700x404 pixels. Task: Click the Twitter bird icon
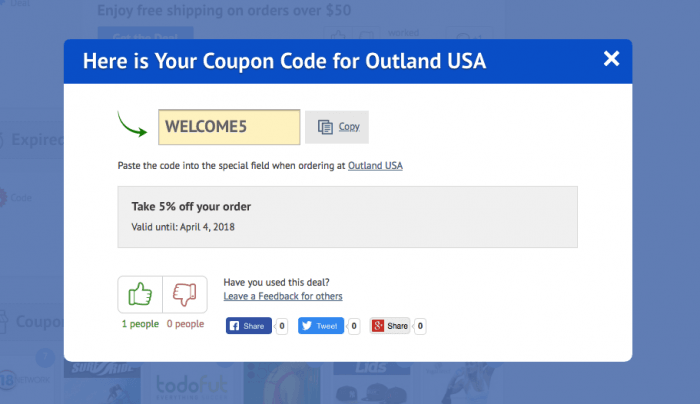307,326
